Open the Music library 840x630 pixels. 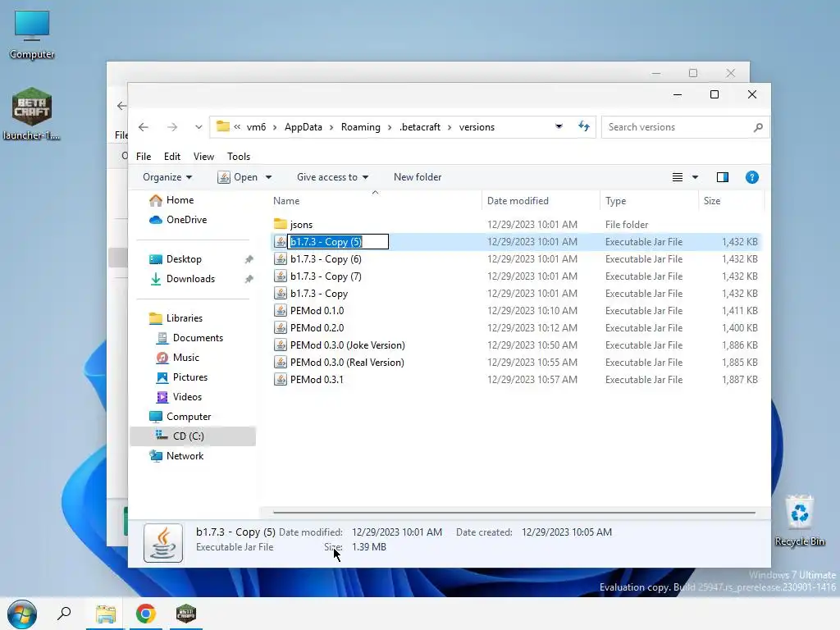click(x=185, y=358)
